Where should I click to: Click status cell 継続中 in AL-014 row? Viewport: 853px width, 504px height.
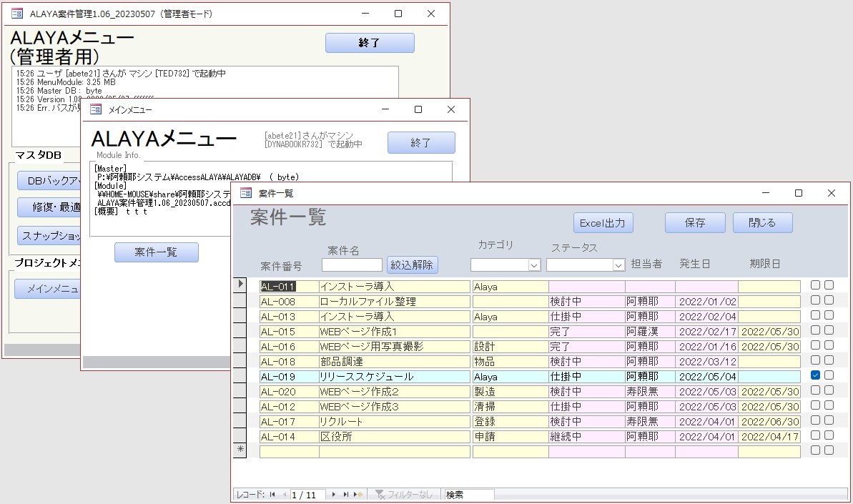[x=586, y=437]
